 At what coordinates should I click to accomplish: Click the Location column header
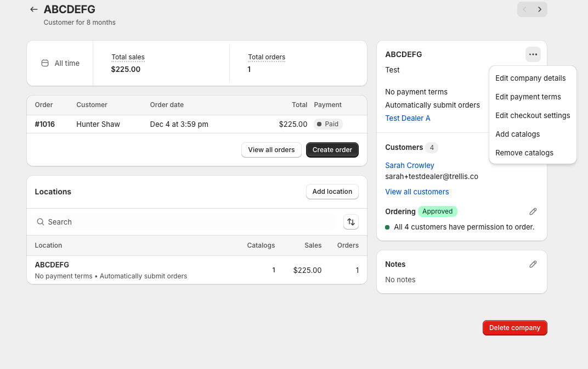(48, 245)
